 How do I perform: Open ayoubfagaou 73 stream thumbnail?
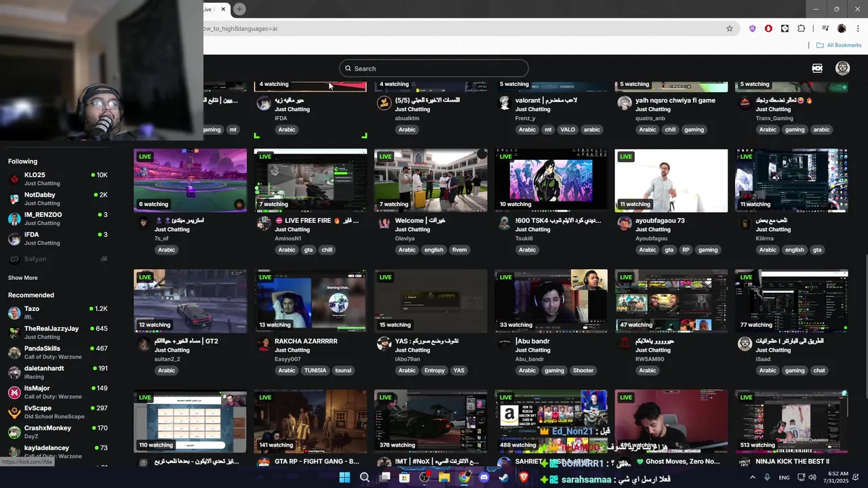[671, 180]
